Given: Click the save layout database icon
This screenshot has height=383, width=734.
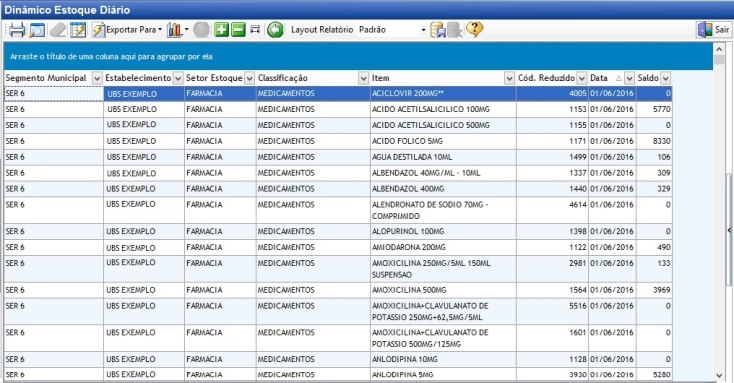Looking at the screenshot, I should coord(438,30).
